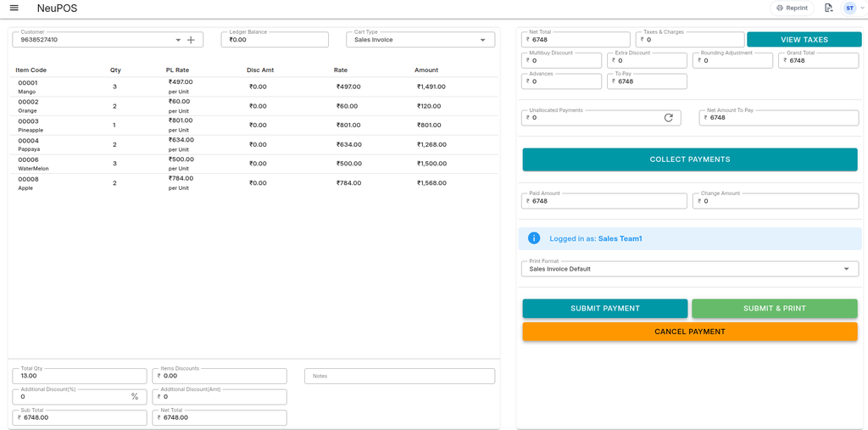The width and height of the screenshot is (868, 430).
Task: Click the Amount column header
Action: click(426, 70)
